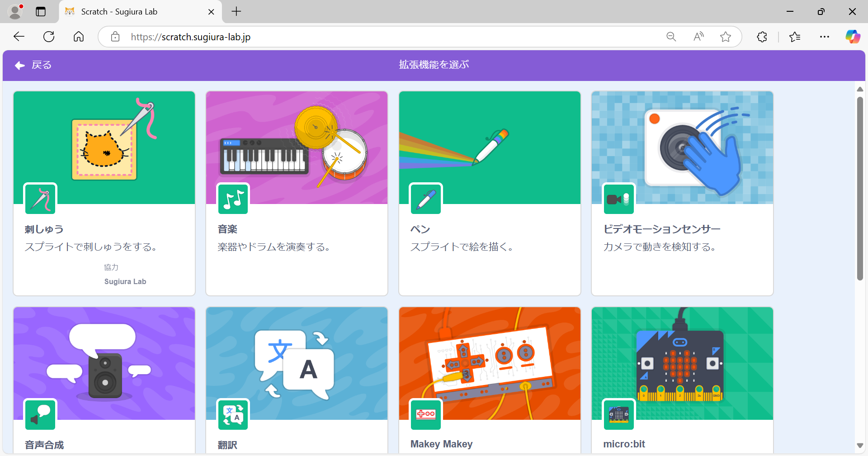Image resolution: width=868 pixels, height=456 pixels.
Task: Open browser Extensions menu
Action: coord(762,37)
